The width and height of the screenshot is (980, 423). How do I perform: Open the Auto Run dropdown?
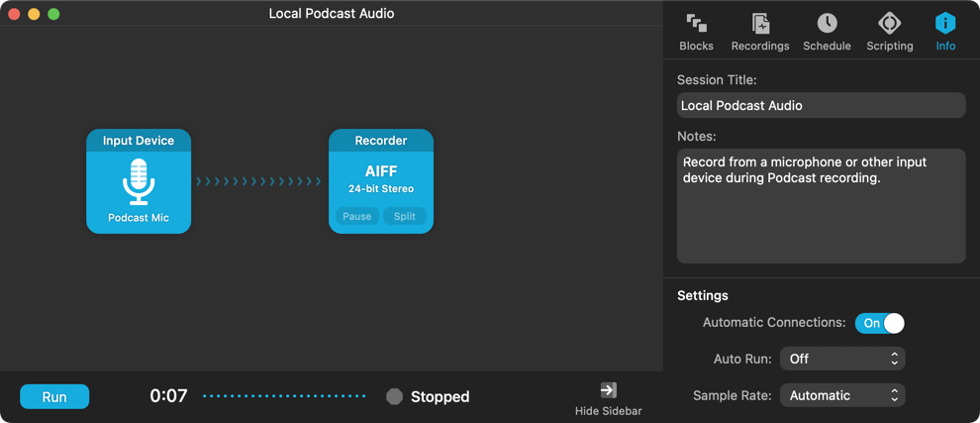(842, 360)
